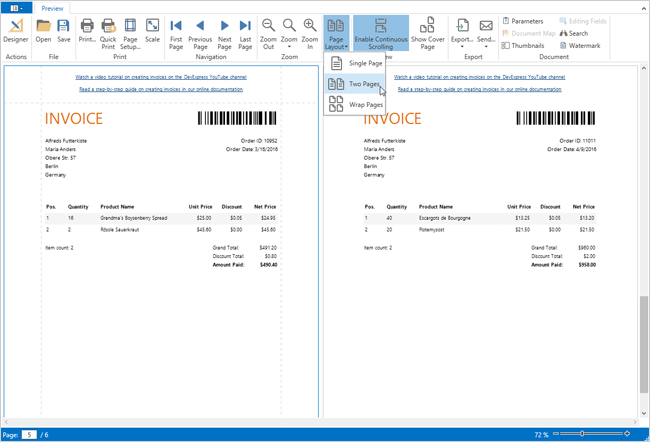Toggle the Thumbnails panel

[x=527, y=45]
